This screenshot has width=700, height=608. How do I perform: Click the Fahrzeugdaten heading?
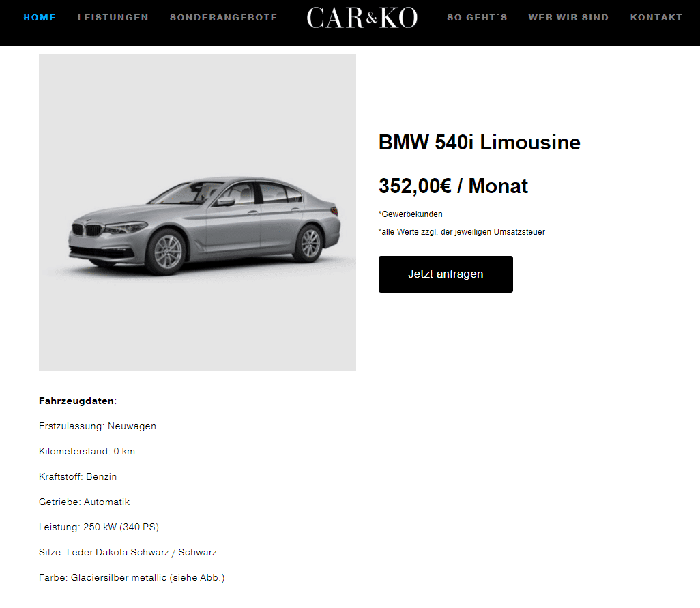[x=78, y=401]
